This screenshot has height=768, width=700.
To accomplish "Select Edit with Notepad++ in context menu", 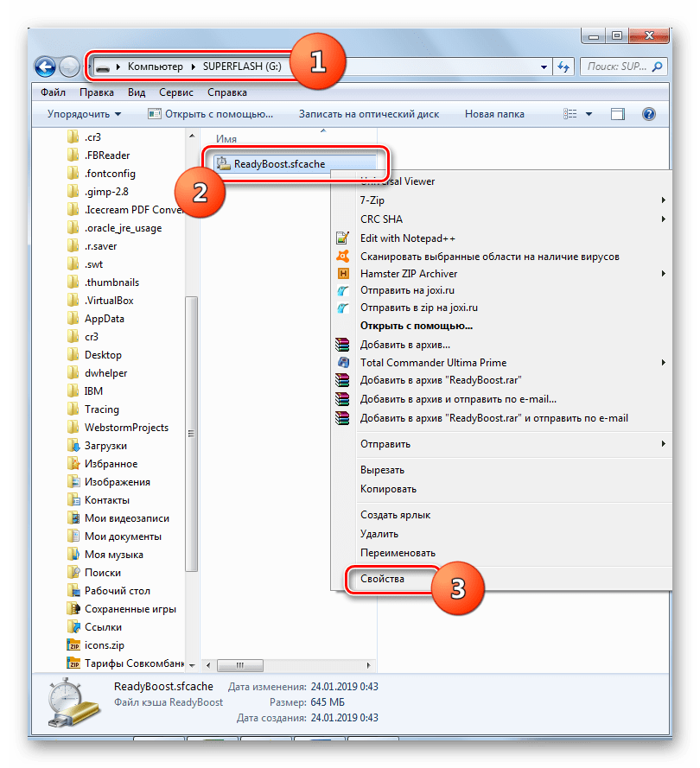I will [407, 238].
